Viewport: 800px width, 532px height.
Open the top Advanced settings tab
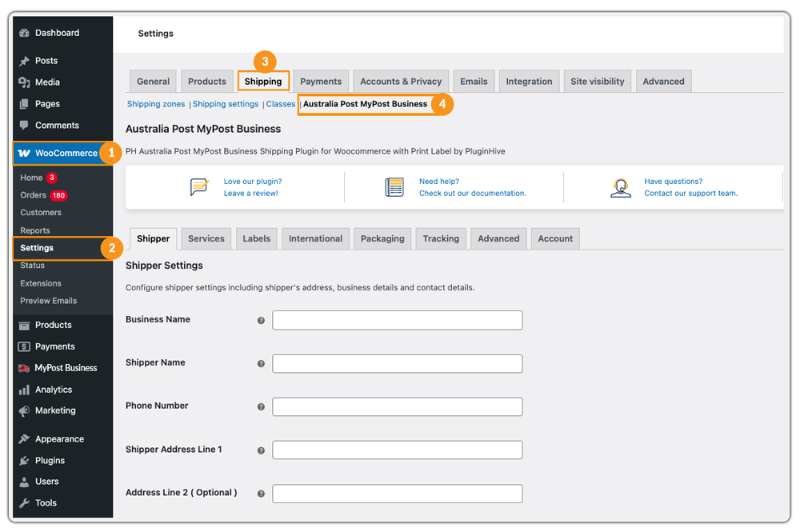coord(663,82)
